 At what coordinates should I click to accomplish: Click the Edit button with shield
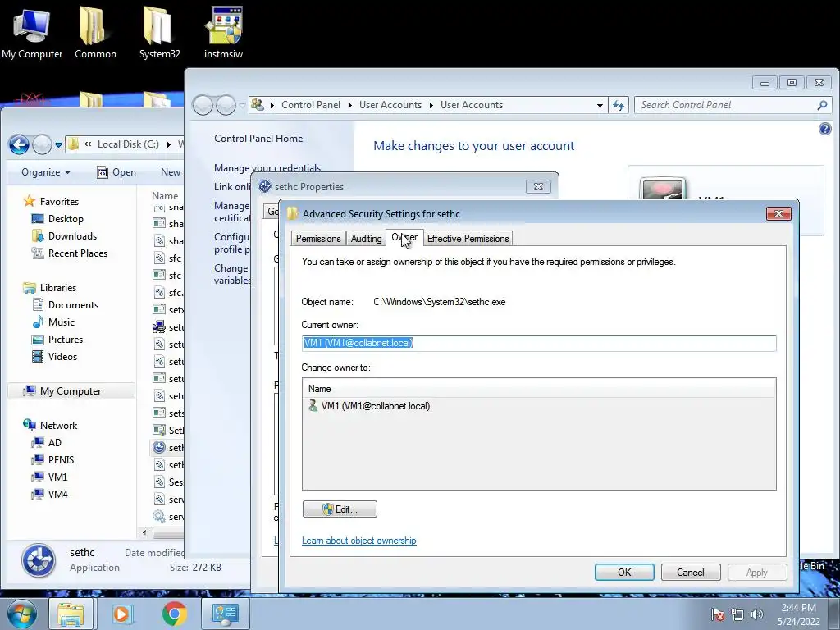pos(340,509)
